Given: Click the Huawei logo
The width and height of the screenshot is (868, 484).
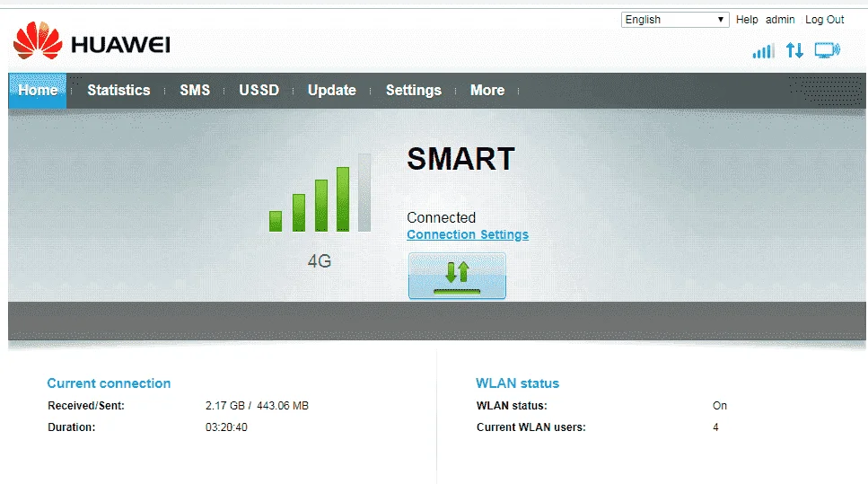Looking at the screenshot, I should pos(92,40).
